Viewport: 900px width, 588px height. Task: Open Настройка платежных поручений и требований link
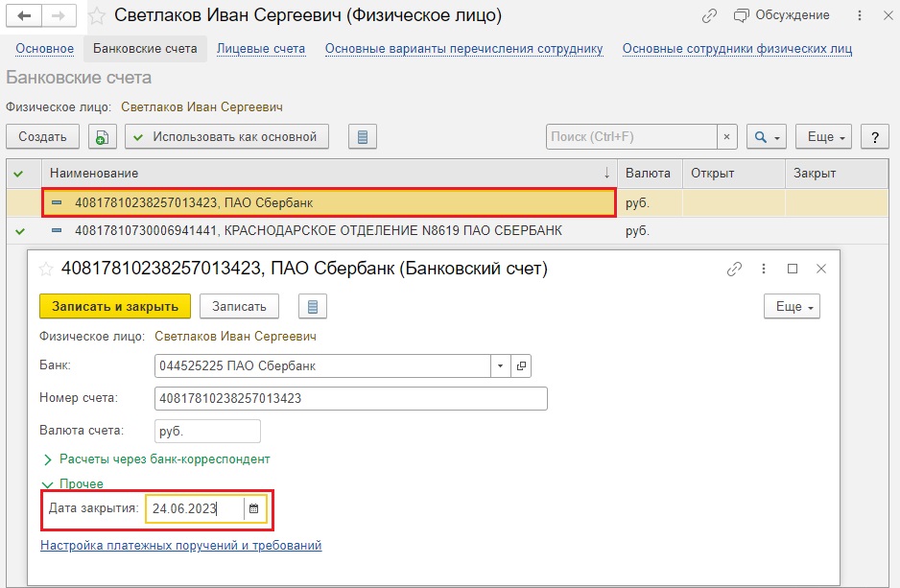click(180, 546)
